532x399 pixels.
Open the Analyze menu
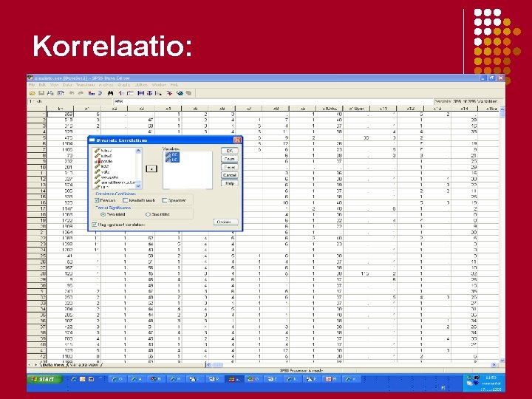[106, 85]
